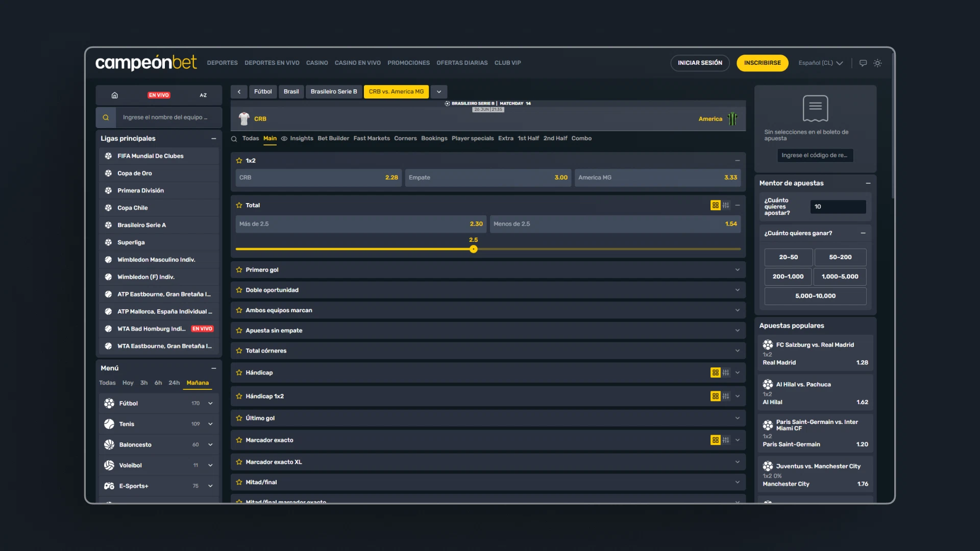Switch Hándicap market to grid view
The height and width of the screenshot is (551, 980).
tap(715, 373)
